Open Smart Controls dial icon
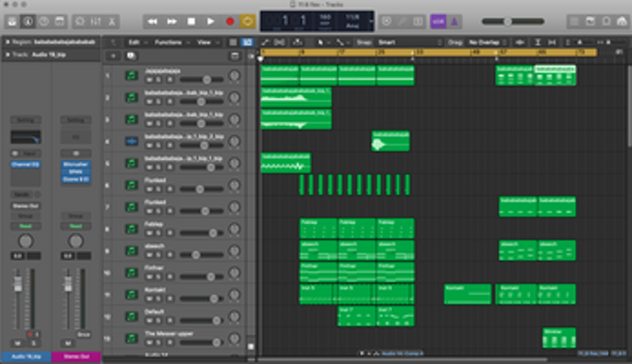632x364 pixels. [x=80, y=21]
